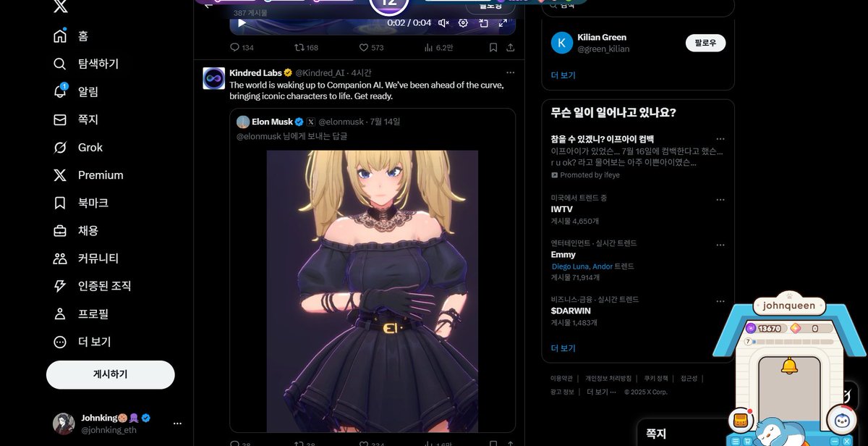868x446 pixels.
Task: Play the video in the top post
Action: [x=242, y=22]
